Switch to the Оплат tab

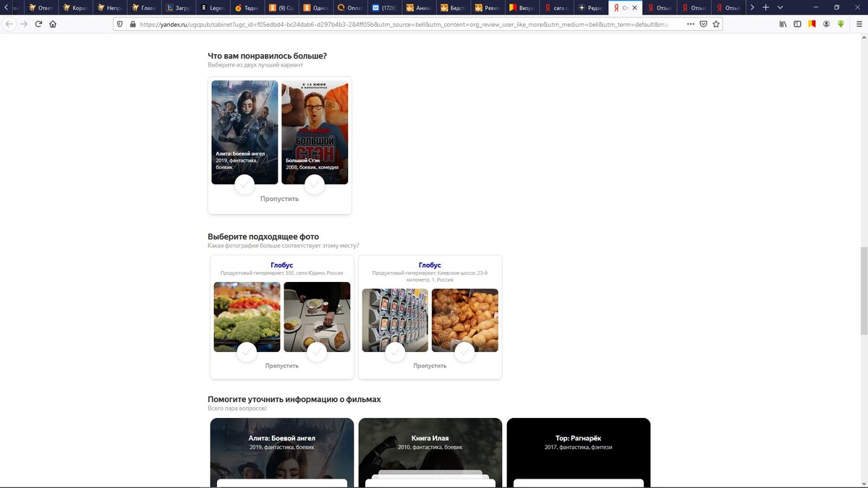pos(349,7)
